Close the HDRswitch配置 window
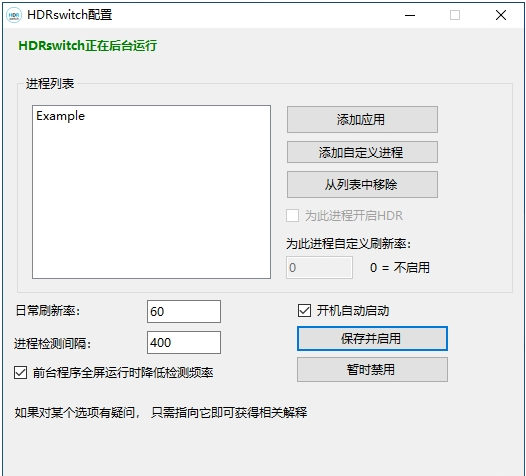This screenshot has height=476, width=526. [501, 15]
